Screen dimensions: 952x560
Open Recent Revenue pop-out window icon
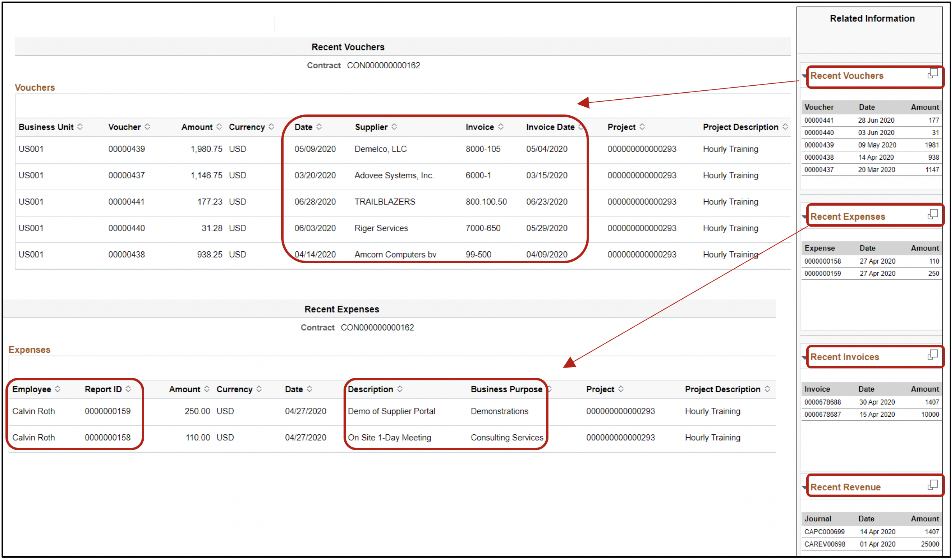coord(933,485)
